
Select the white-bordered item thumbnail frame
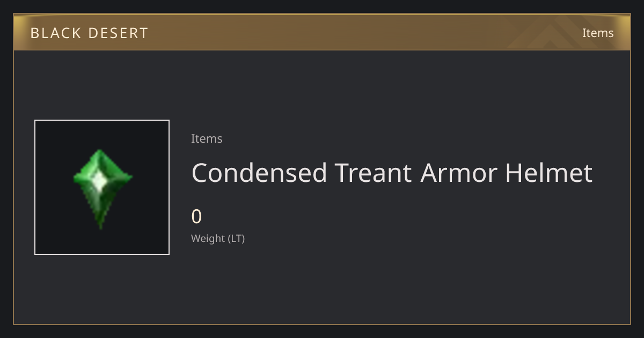(102, 187)
